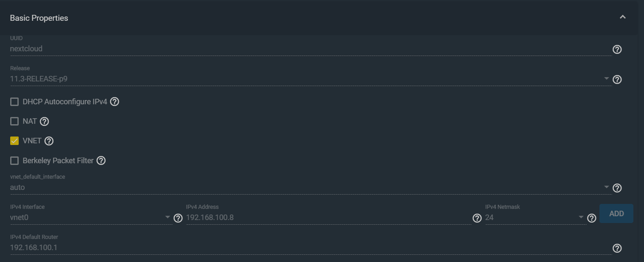Open the IPv4 Netmask dropdown
The width and height of the screenshot is (644, 262).
535,217
